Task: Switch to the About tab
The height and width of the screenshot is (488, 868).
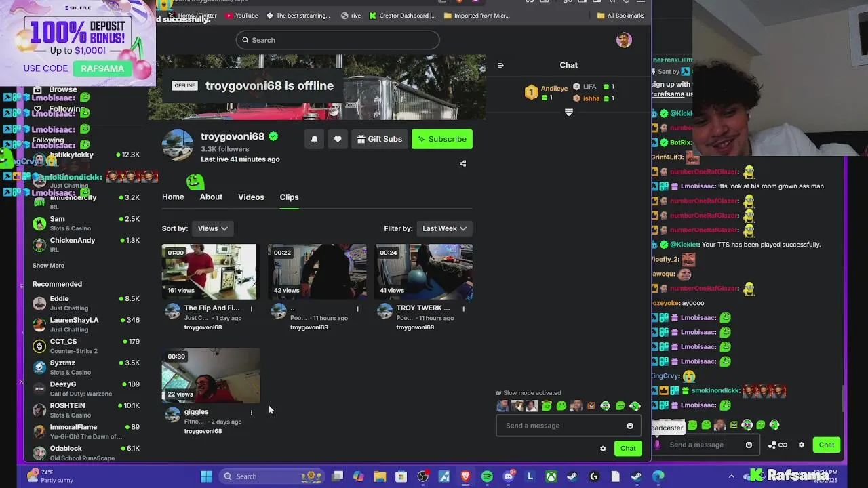Action: 211,197
